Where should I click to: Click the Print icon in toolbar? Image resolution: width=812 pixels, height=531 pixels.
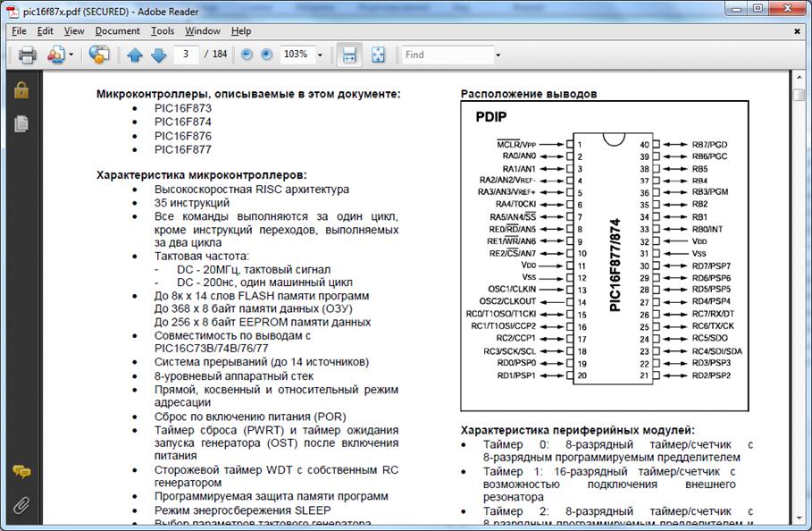coord(27,55)
